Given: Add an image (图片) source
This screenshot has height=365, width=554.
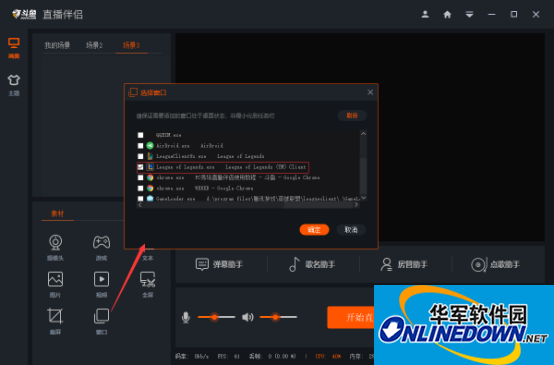Looking at the screenshot, I should (x=55, y=284).
